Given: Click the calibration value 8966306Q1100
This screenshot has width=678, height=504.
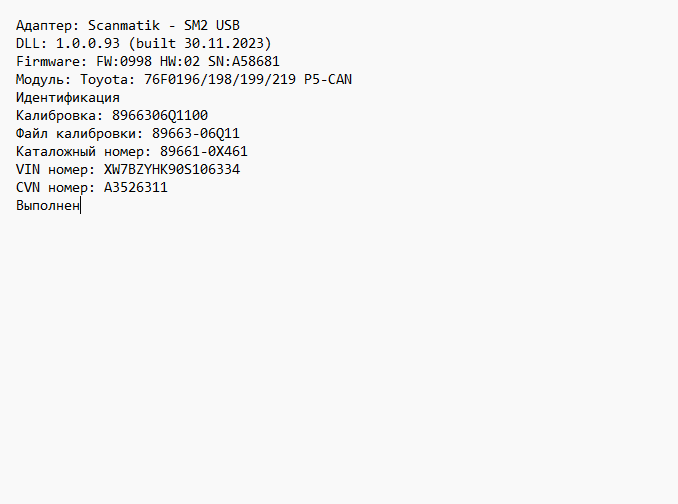Looking at the screenshot, I should pyautogui.click(x=160, y=115).
